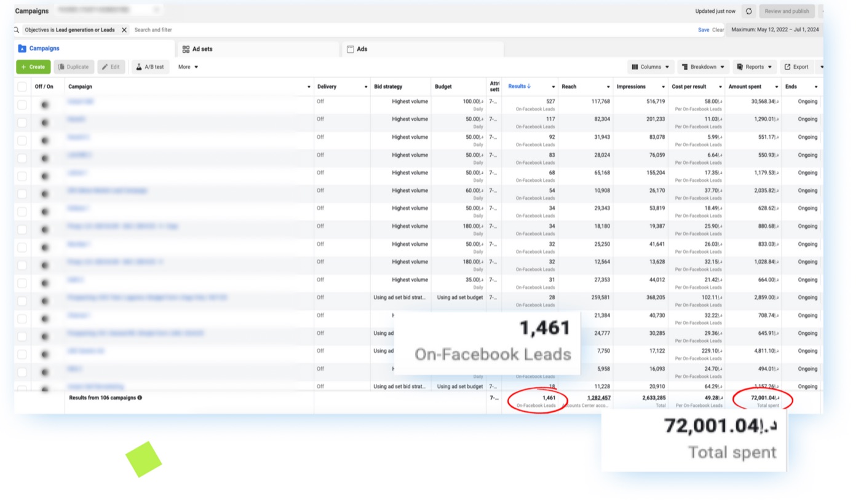The width and height of the screenshot is (861, 504).
Task: Click the Ad sets grid icon
Action: 186,49
